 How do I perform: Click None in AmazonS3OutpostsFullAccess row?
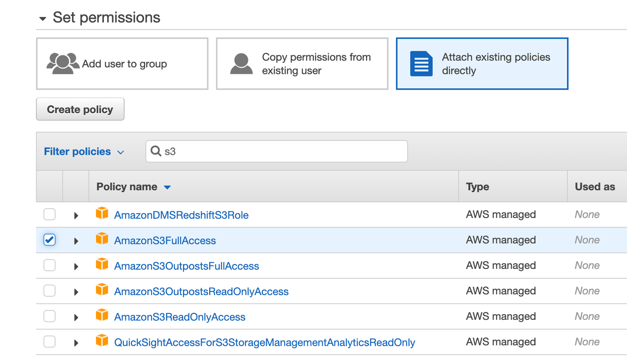[587, 265]
